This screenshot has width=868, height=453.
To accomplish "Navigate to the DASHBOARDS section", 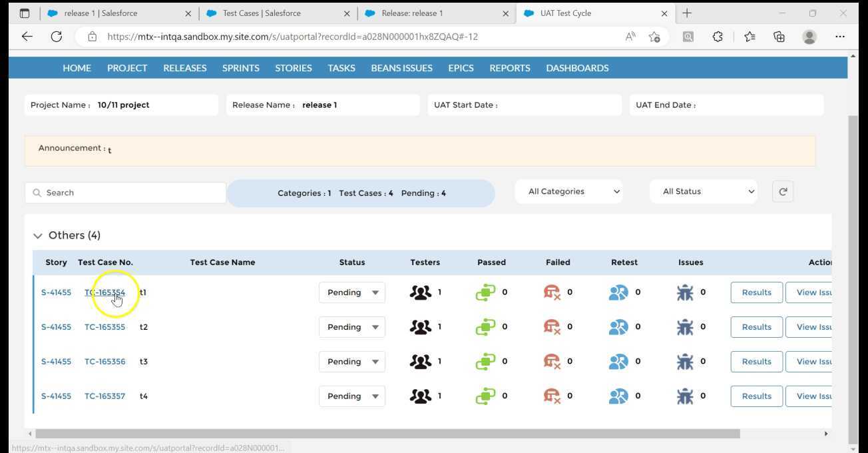I will 577,67.
